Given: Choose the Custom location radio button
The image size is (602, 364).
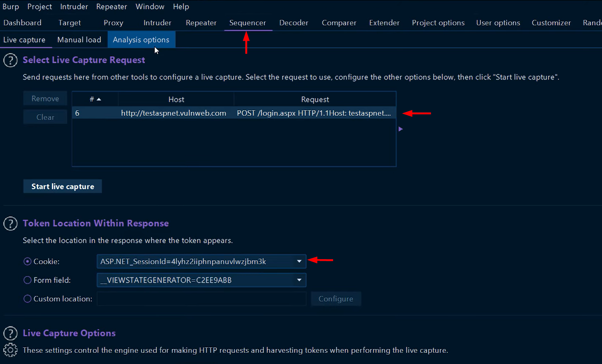Looking at the screenshot, I should [27, 298].
